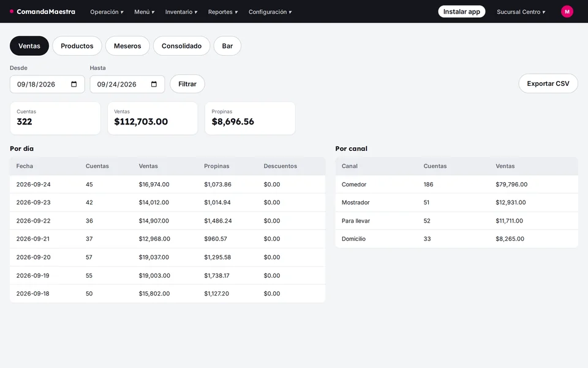
Task: Click the Comedor channel row
Action: [456, 185]
